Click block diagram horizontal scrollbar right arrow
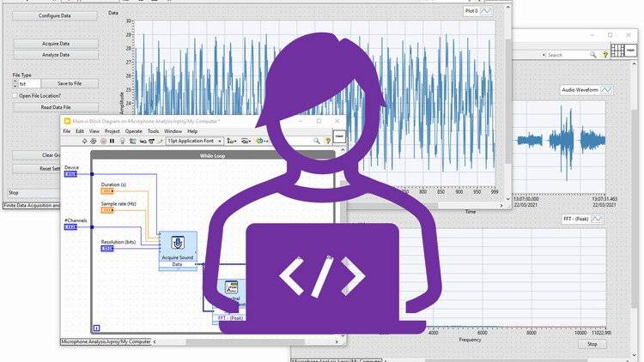The height and width of the screenshot is (362, 644). [x=337, y=341]
